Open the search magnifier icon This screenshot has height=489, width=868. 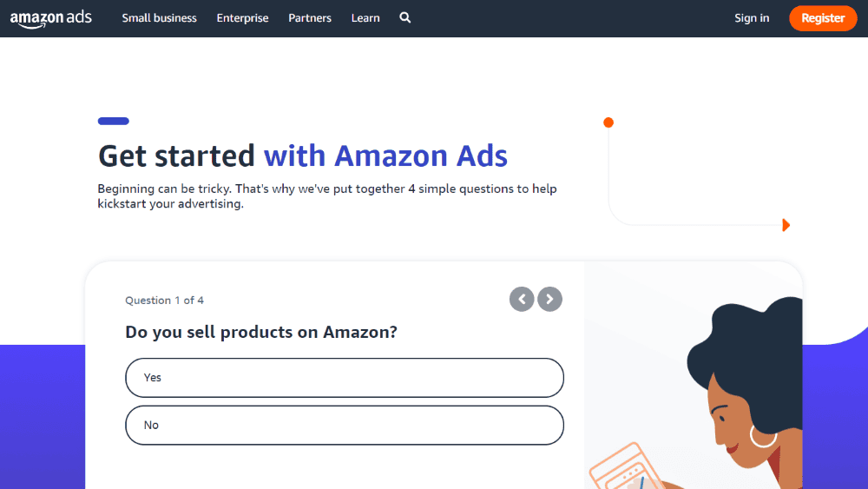pos(405,18)
